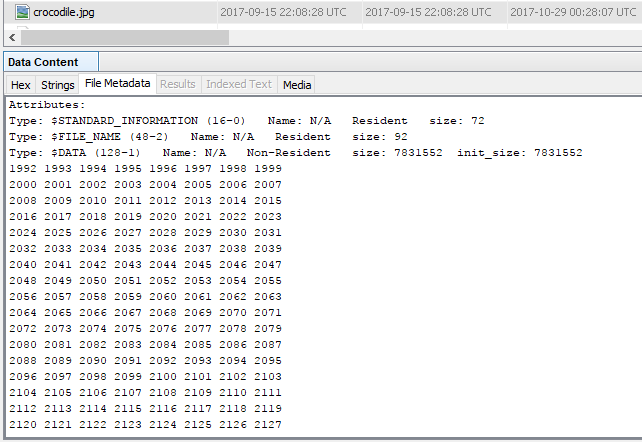Click the size: 72 value

(457, 121)
